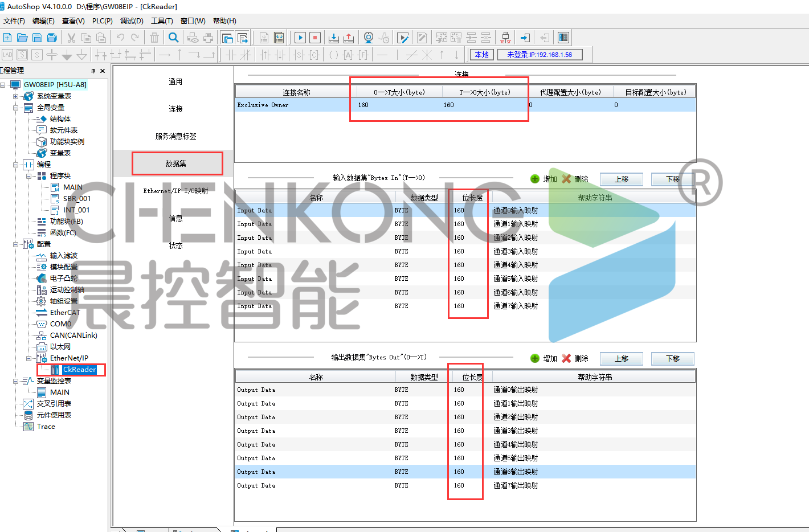809x532 pixels.
Task: Select output row 通道6输出映射
Action: [465, 472]
